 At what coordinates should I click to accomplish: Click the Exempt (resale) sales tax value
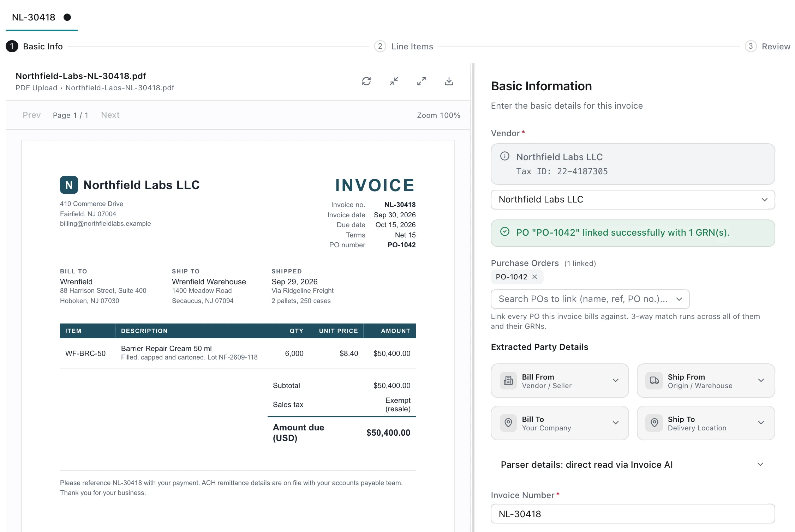pos(398,405)
